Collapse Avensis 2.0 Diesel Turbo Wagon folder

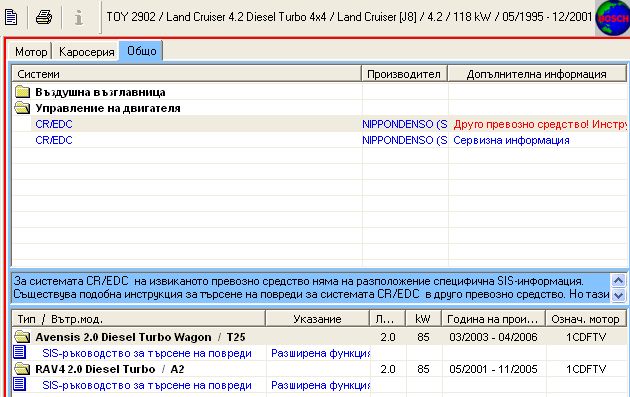22,337
